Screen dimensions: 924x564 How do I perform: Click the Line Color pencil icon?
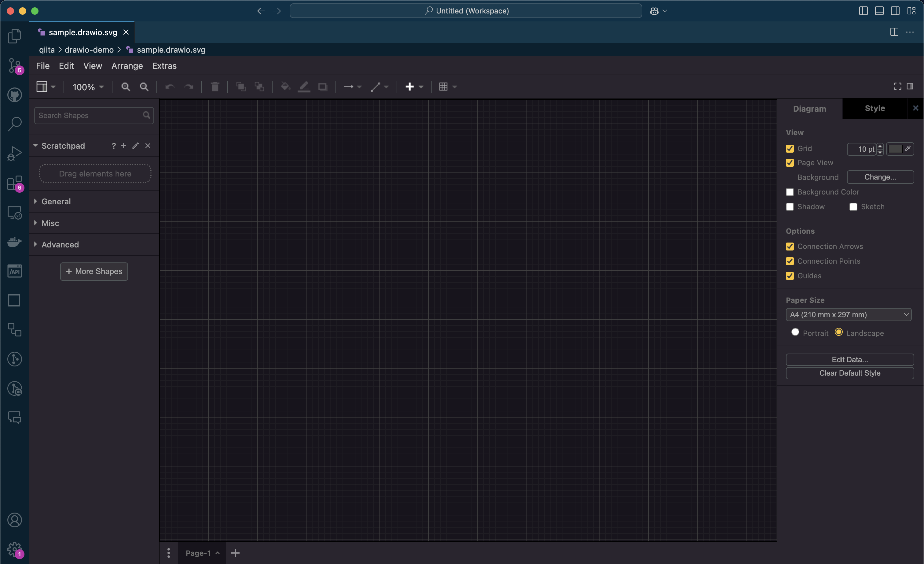304,87
